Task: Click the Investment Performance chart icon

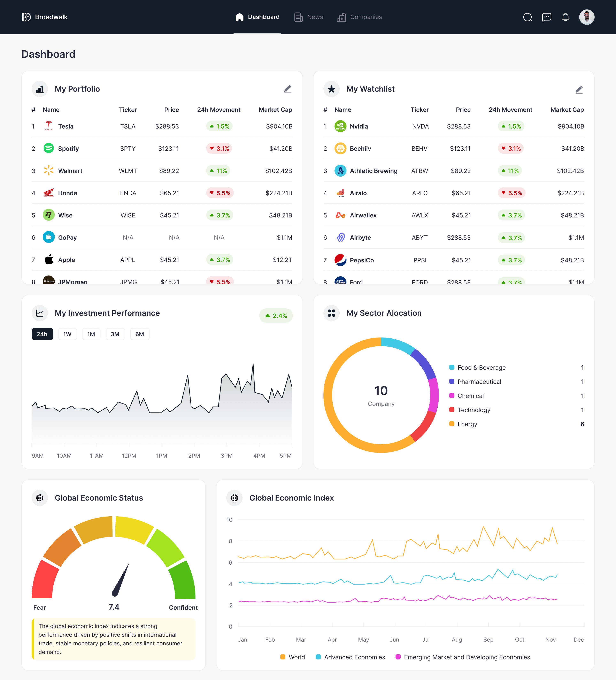Action: (x=40, y=313)
